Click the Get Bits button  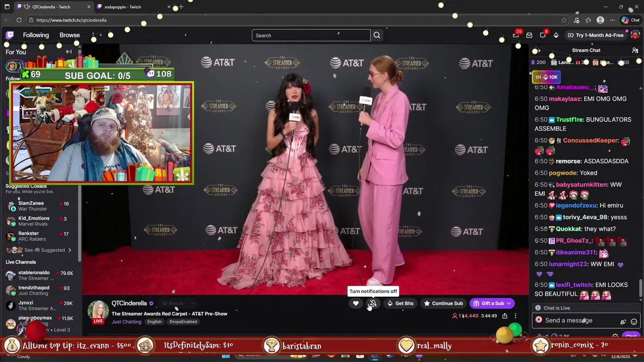point(400,303)
